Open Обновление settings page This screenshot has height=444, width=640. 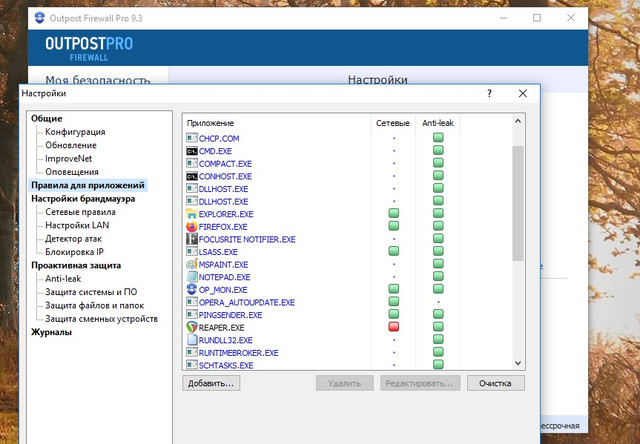pyautogui.click(x=71, y=145)
